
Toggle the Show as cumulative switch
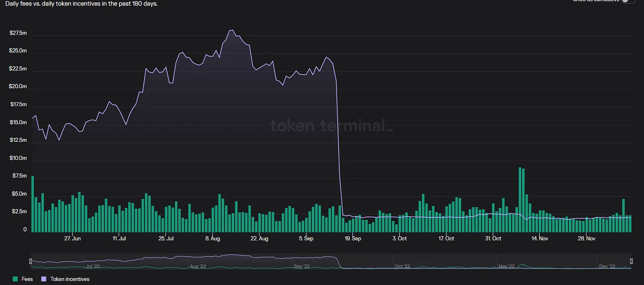[628, 1]
